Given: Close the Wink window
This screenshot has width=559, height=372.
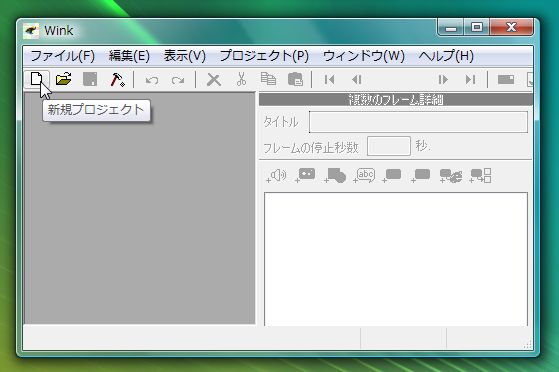Looking at the screenshot, I should pos(512,27).
